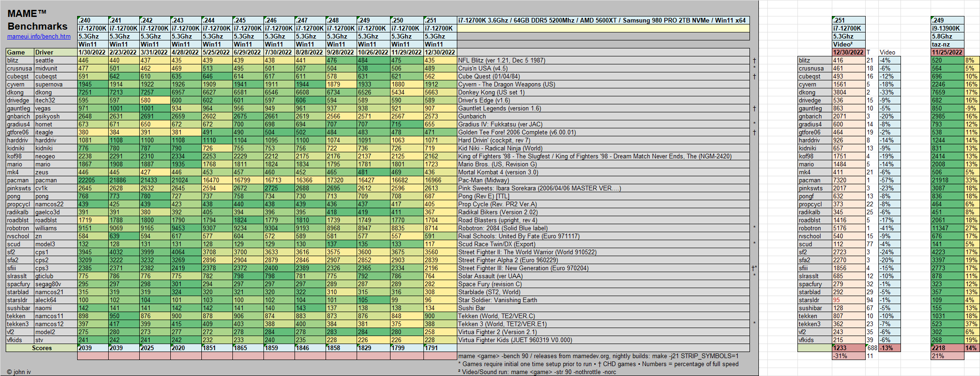Click the psikyosh driver cell
Image resolution: width=980 pixels, height=376 pixels.
pyautogui.click(x=56, y=116)
